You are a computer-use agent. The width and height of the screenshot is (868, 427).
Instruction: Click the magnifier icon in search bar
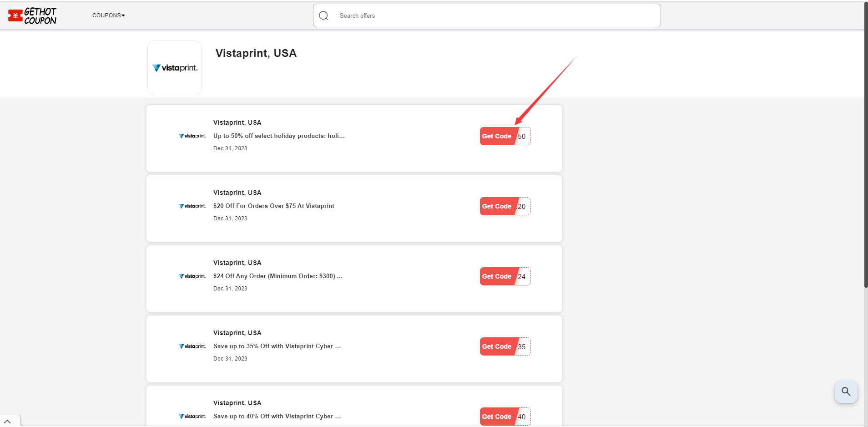tap(323, 15)
